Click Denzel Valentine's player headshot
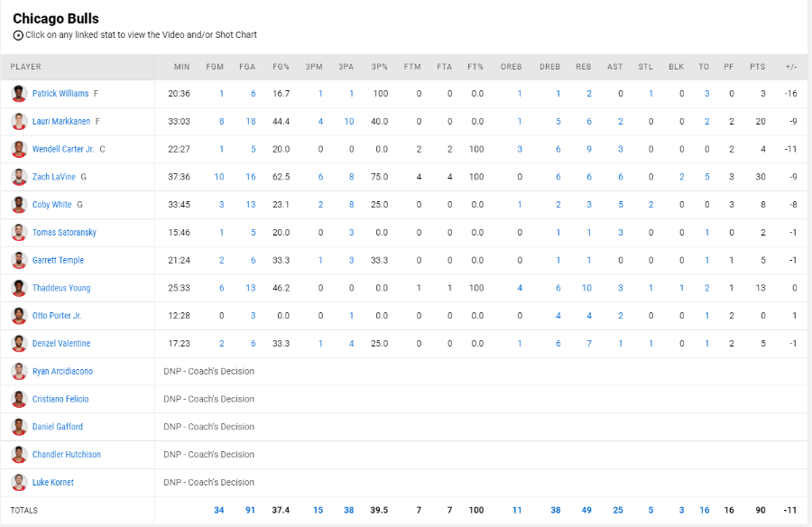Image resolution: width=812 pixels, height=527 pixels. (x=19, y=343)
